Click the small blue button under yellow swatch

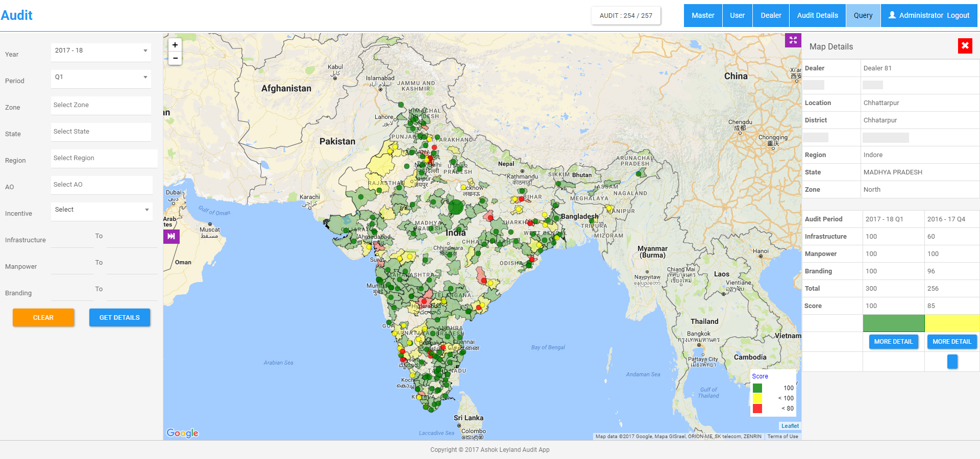[x=952, y=362]
